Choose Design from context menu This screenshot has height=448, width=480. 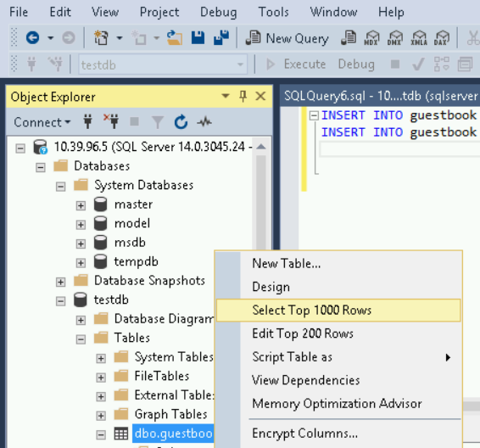[338, 287]
